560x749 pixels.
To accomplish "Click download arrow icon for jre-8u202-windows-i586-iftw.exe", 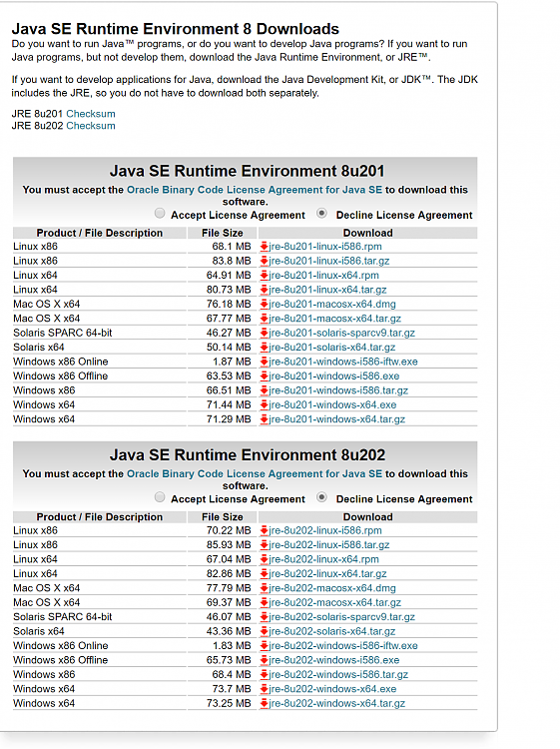I will [x=264, y=645].
